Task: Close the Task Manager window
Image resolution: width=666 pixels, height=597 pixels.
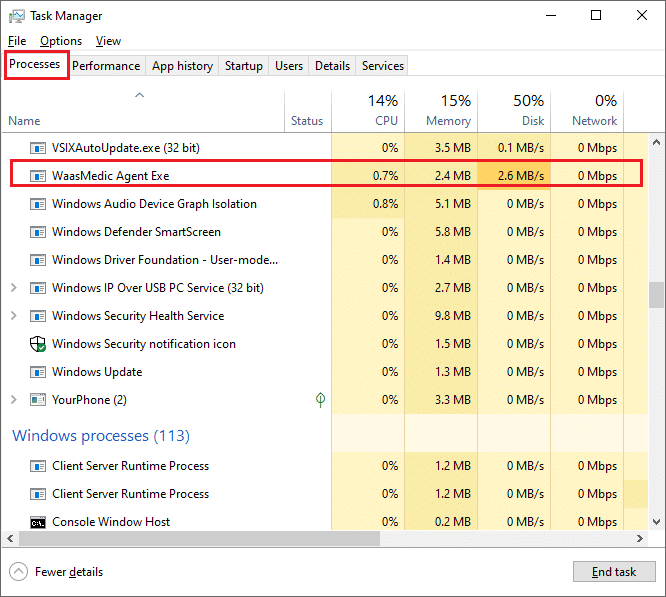Action: [642, 16]
